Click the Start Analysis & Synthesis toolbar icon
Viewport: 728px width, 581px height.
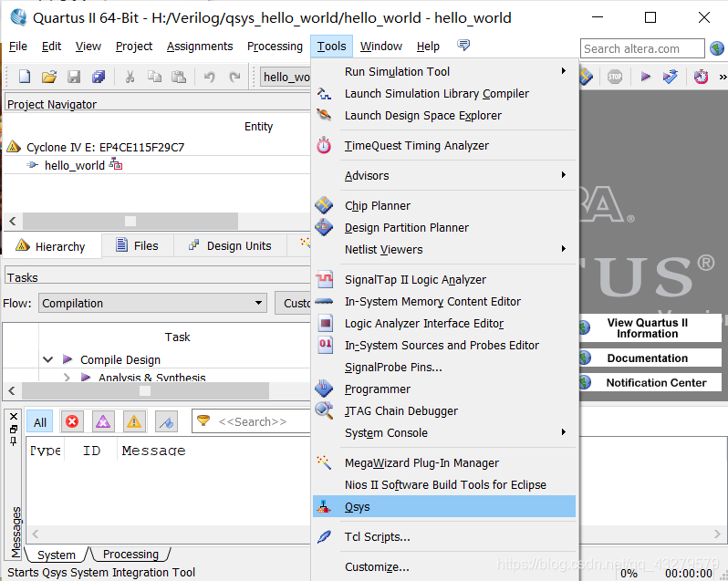(x=670, y=76)
